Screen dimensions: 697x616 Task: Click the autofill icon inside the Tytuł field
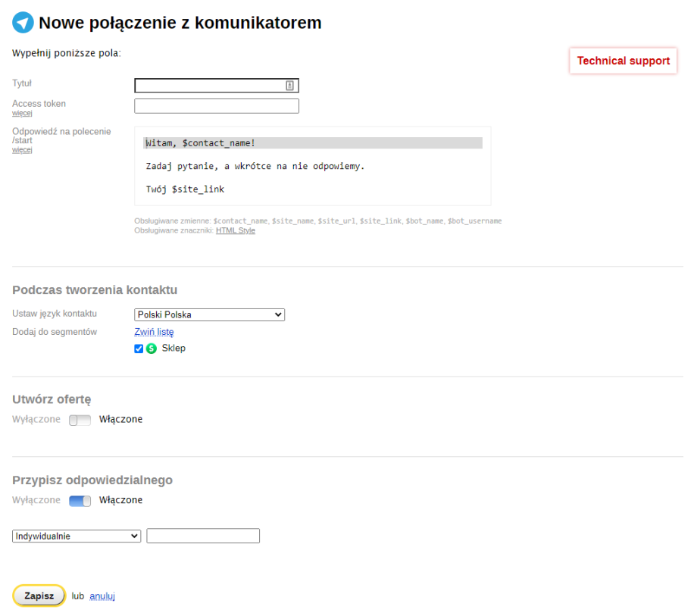pyautogui.click(x=289, y=86)
